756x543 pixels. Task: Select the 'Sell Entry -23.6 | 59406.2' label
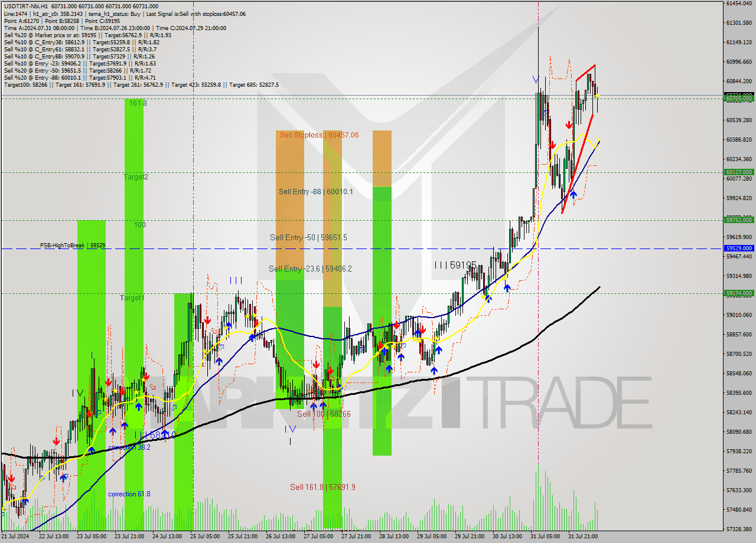click(310, 269)
